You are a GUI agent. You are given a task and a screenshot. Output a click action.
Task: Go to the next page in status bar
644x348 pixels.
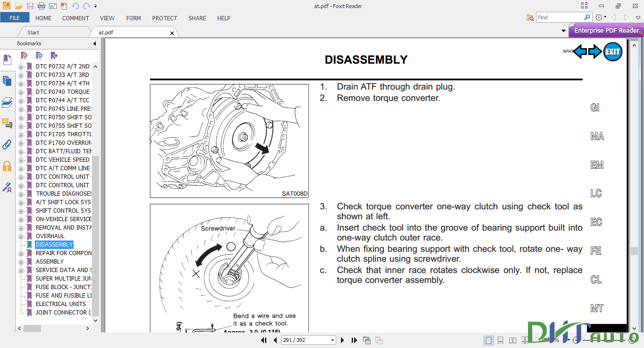coord(342,340)
